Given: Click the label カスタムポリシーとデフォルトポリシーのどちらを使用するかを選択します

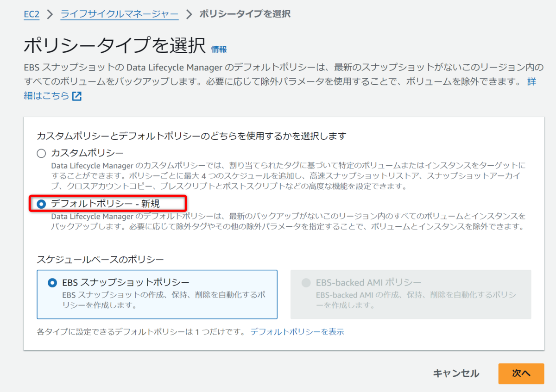Looking at the screenshot, I should (x=191, y=136).
